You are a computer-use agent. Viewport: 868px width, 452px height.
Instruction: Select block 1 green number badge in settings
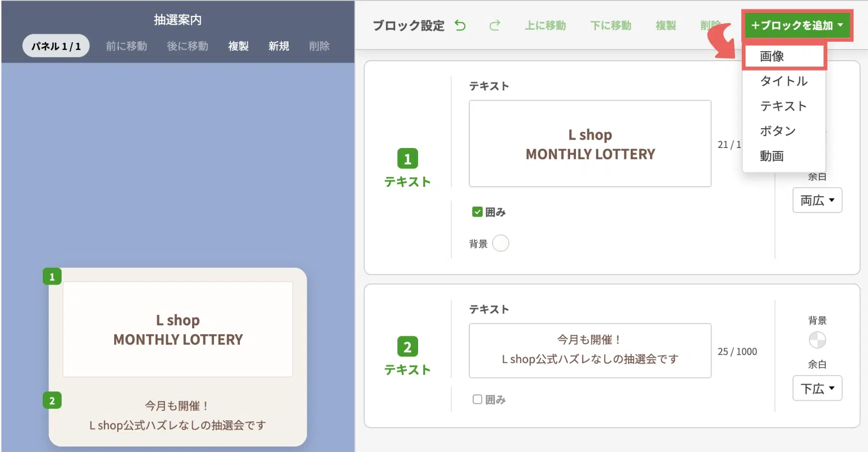408,158
